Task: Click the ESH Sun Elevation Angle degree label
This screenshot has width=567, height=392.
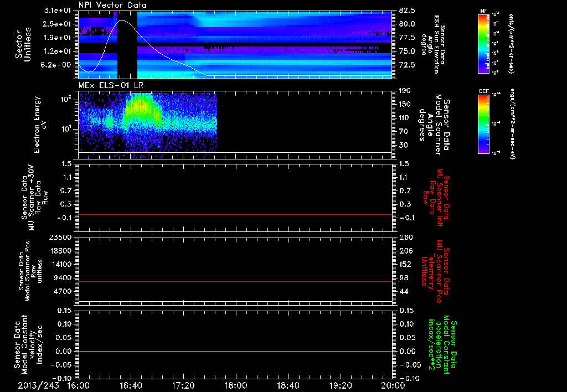Action: tap(433, 44)
